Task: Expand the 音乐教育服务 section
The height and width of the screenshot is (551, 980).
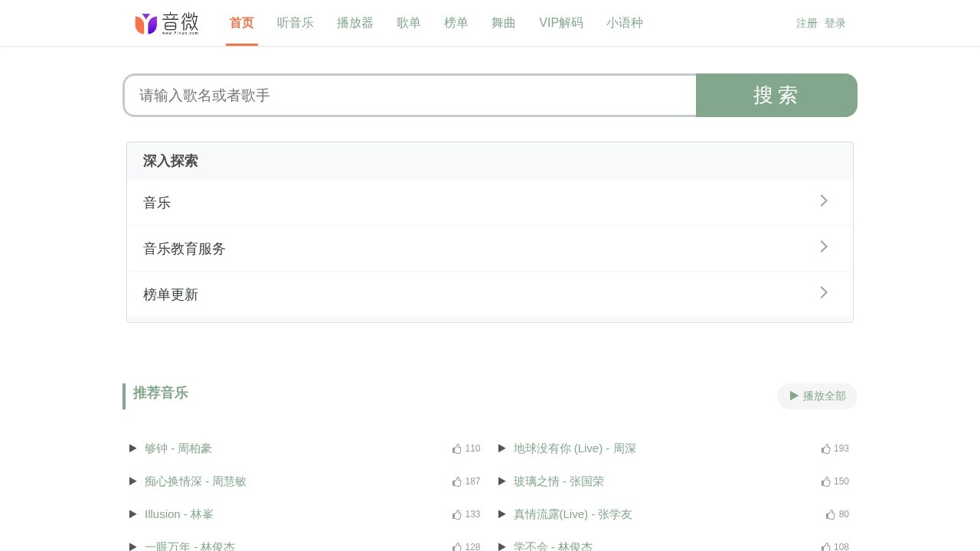Action: coord(824,246)
